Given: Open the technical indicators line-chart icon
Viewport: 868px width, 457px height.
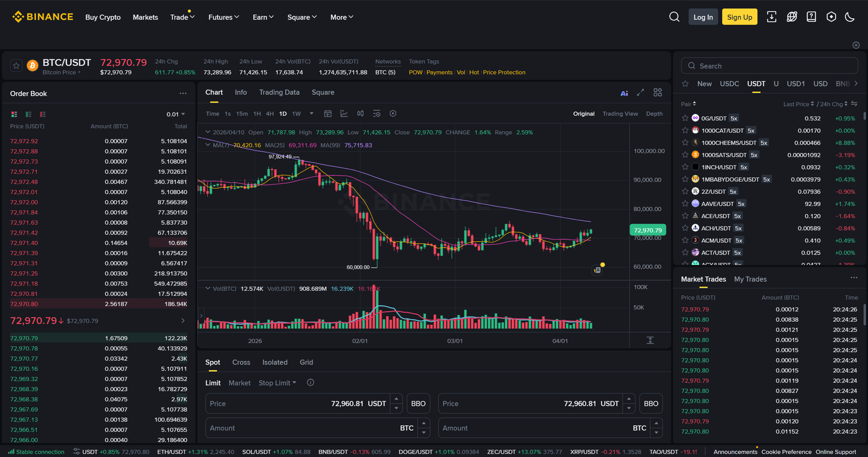Looking at the screenshot, I should pyautogui.click(x=344, y=113).
